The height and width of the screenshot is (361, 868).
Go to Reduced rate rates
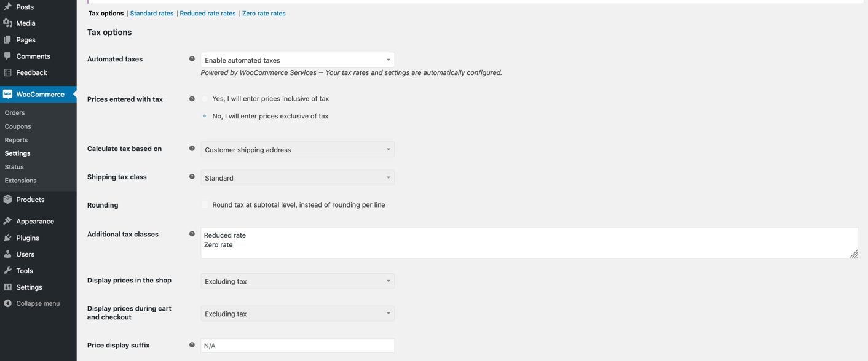coord(207,13)
